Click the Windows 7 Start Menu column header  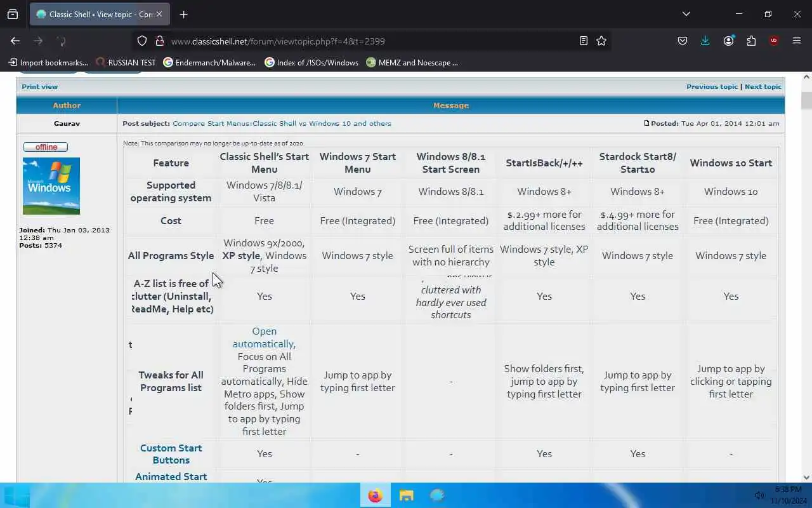pos(357,163)
